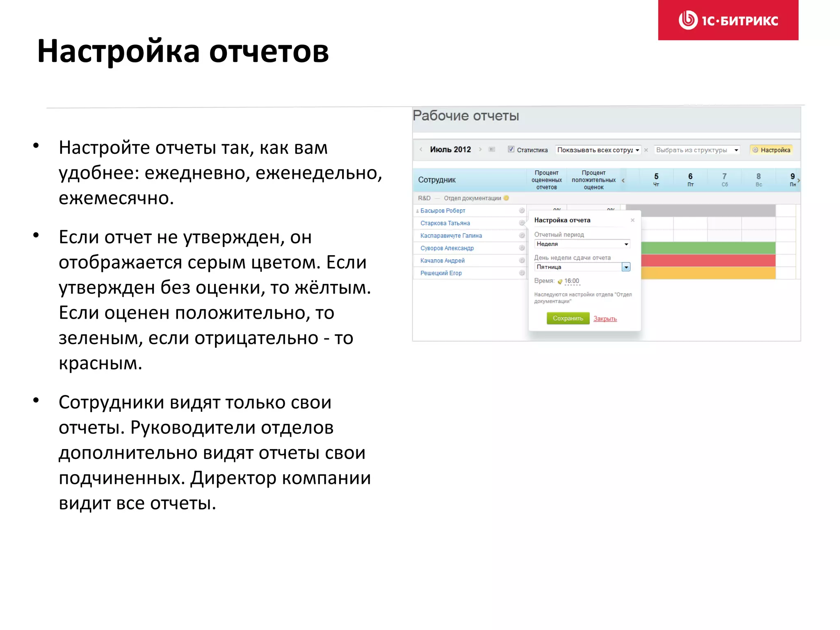Open employee Каспаравичуте Галина

point(451,236)
